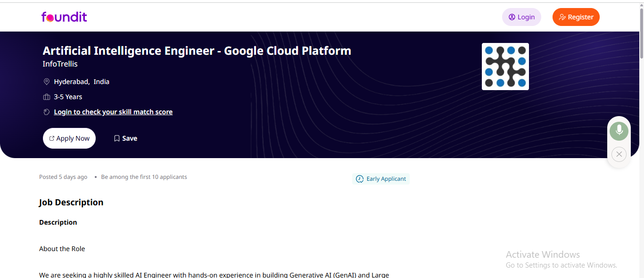Hit the Apply Now button
Viewport: 644px width, 278px height.
pos(69,138)
